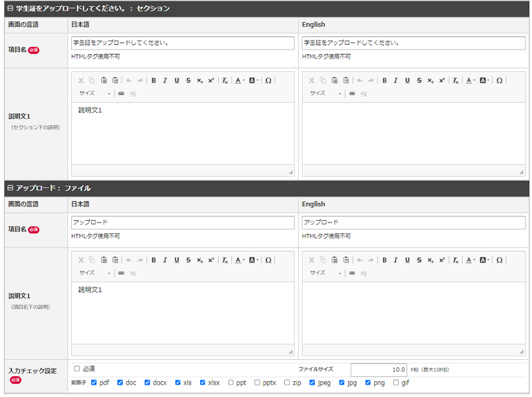This screenshot has width=532, height=397.
Task: Check the zip extension checkbox
Action: pos(287,383)
